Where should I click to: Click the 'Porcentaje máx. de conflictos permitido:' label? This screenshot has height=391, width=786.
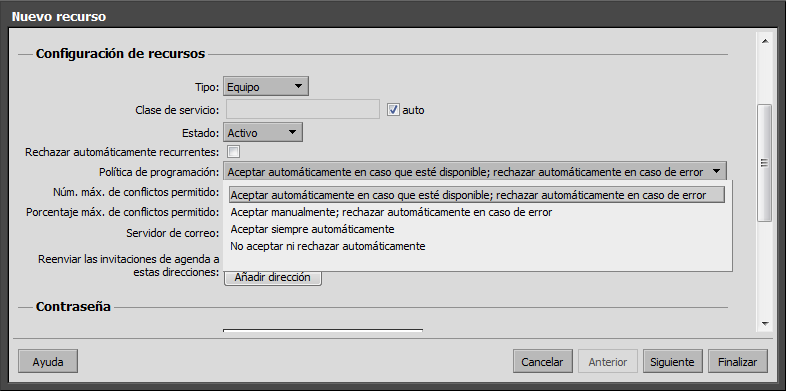123,213
